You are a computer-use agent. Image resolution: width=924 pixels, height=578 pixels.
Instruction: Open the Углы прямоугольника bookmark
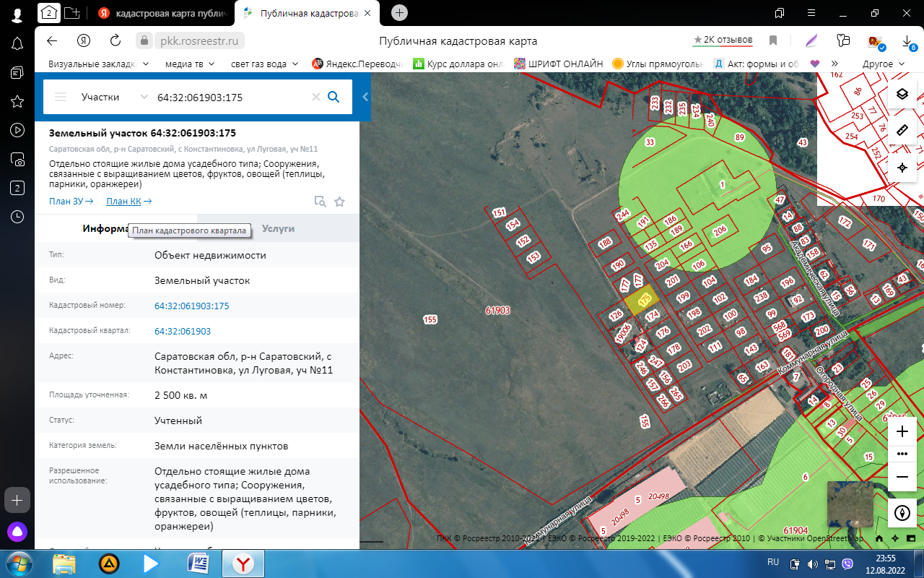coord(658,64)
